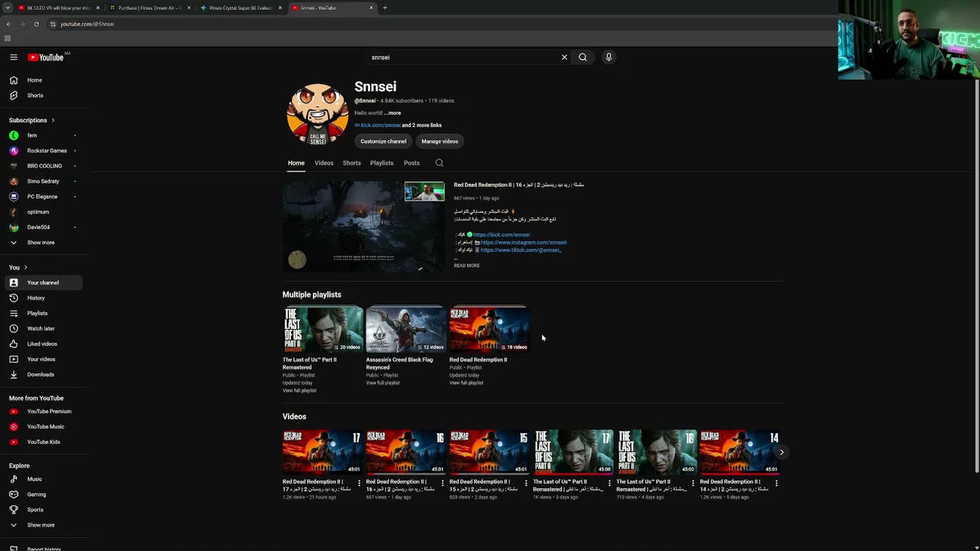View full playlist for Red Dead Redemption II
The image size is (980, 551).
pyautogui.click(x=466, y=383)
